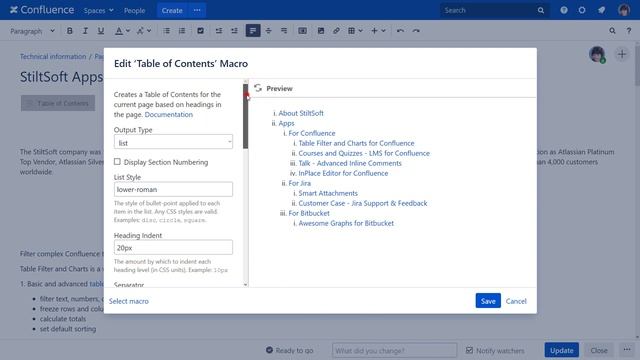This screenshot has height=360, width=640.
Task: Open the People menu
Action: click(134, 11)
